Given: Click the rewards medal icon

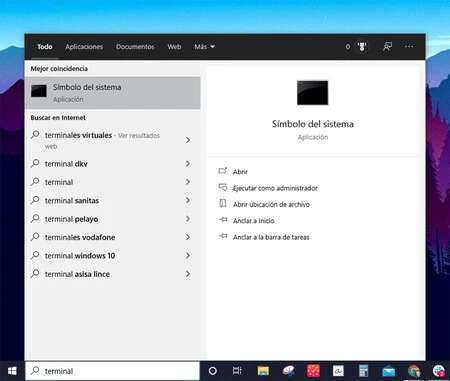Looking at the screenshot, I should (x=362, y=46).
